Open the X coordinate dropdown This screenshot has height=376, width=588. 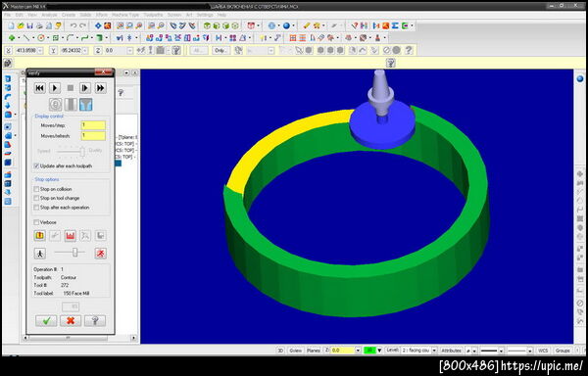click(40, 50)
